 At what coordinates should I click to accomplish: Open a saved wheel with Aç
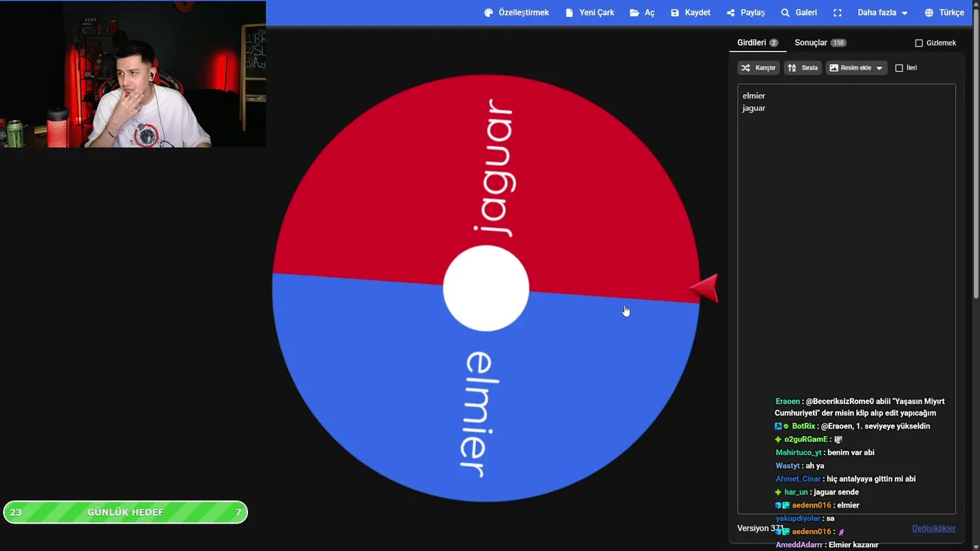click(x=642, y=13)
